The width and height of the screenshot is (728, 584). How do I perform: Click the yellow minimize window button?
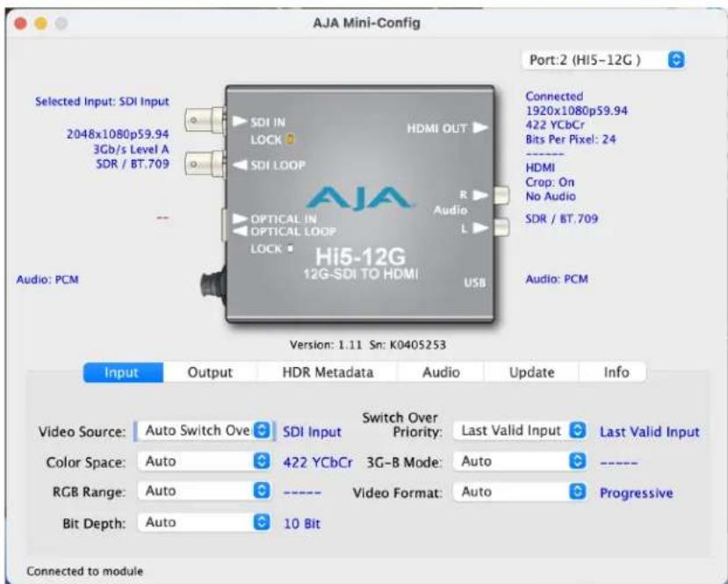tap(41, 23)
